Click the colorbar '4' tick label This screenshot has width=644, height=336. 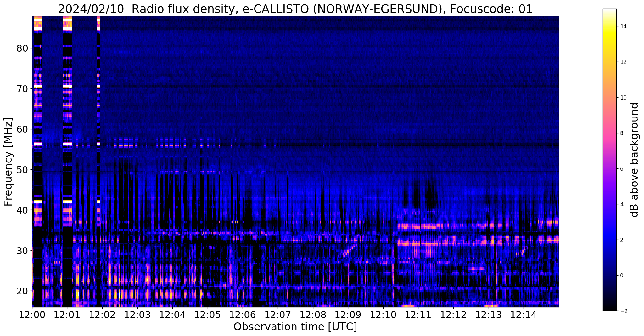pyautogui.click(x=621, y=204)
